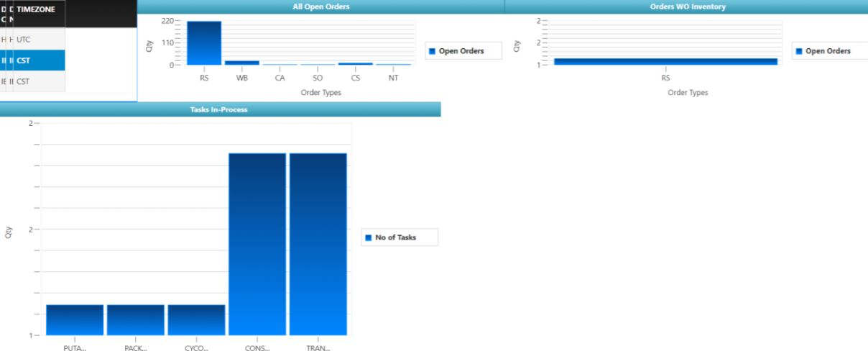This screenshot has height=359, width=868.
Task: Select the UTC timezone row
Action: point(32,39)
